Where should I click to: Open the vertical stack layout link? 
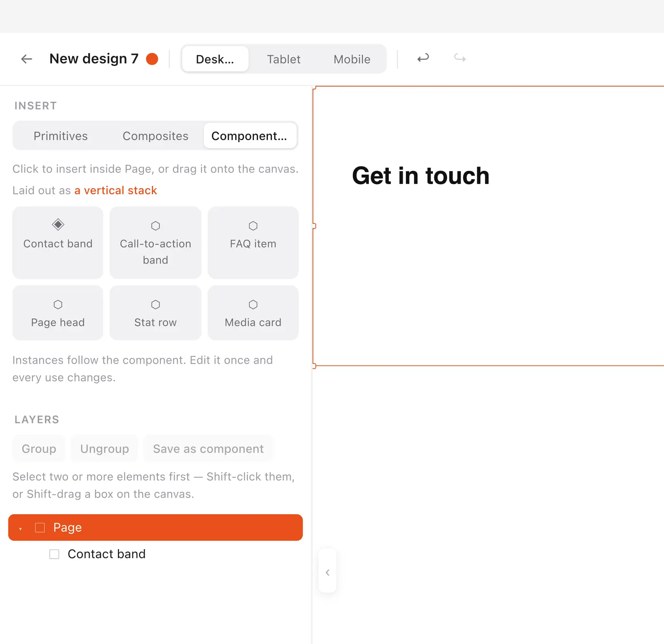coord(115,190)
